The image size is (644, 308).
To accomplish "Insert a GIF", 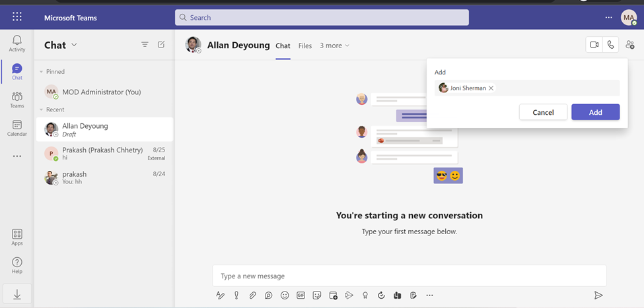I will click(x=301, y=295).
